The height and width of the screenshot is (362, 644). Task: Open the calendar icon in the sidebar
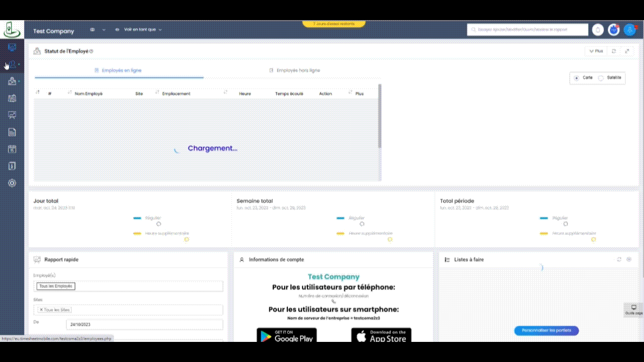(x=12, y=149)
